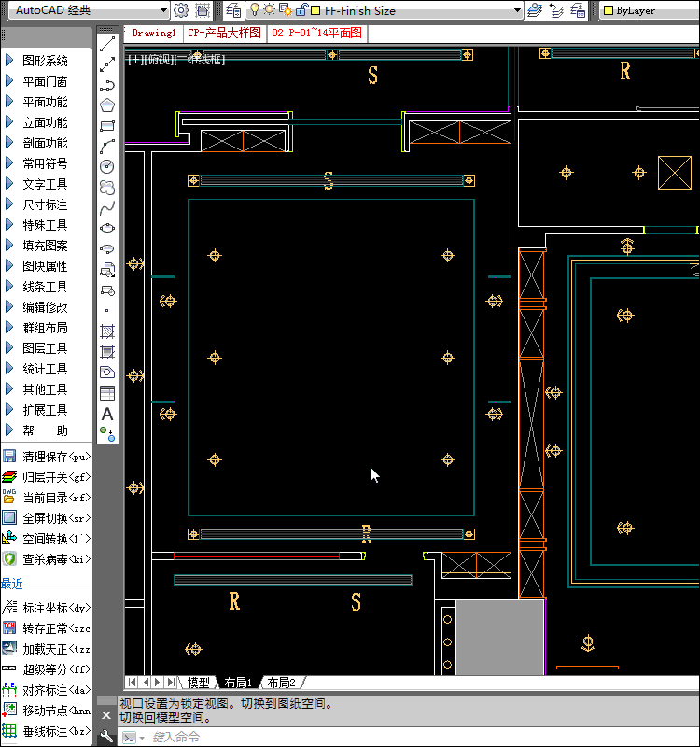Screen dimensions: 700x747
Task: Select the Spline draw tool
Action: coord(107,207)
